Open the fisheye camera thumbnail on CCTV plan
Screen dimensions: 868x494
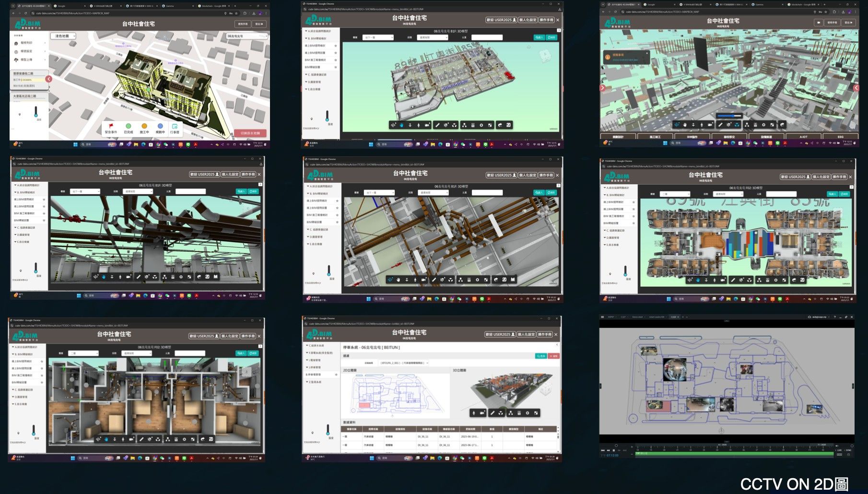point(675,369)
